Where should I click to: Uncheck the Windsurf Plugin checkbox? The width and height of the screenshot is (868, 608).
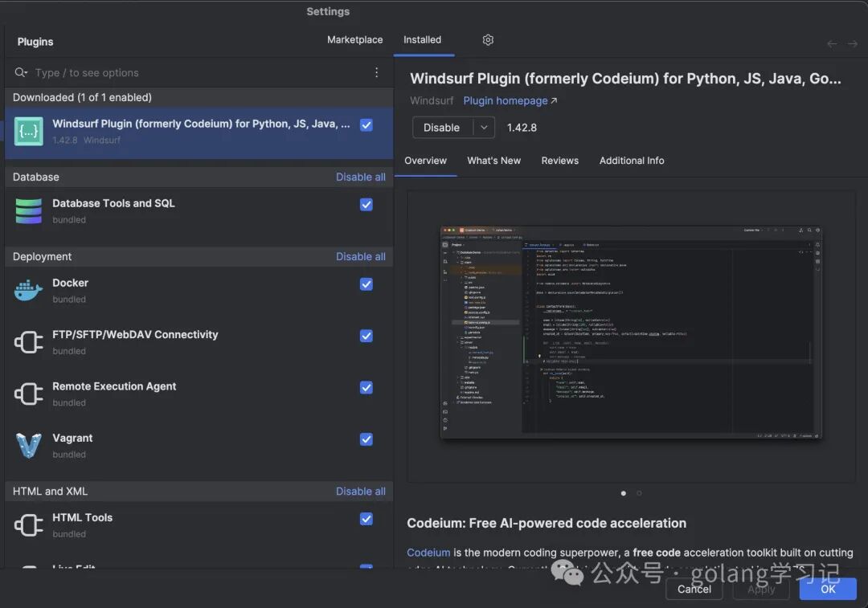(366, 124)
